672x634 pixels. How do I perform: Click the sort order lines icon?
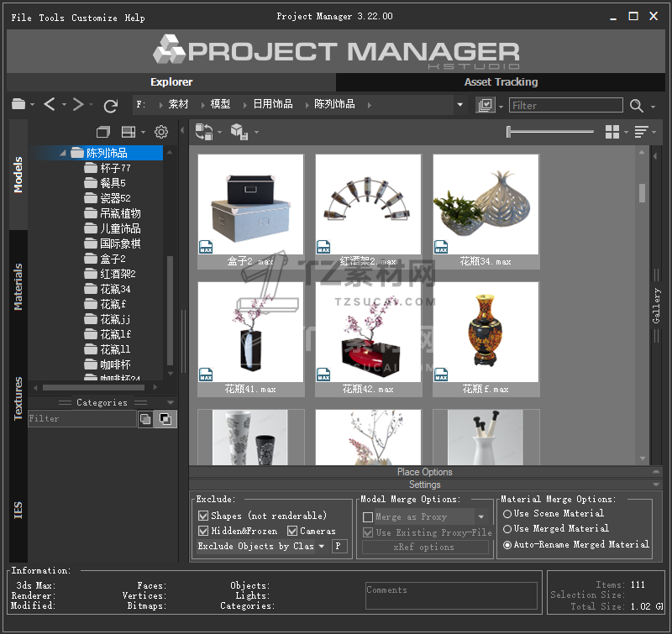coord(642,132)
